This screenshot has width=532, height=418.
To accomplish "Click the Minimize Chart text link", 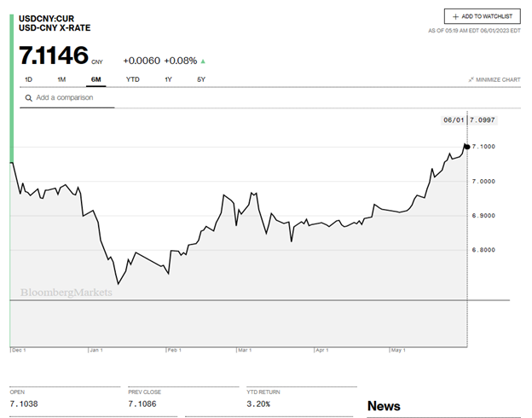I will coord(499,79).
